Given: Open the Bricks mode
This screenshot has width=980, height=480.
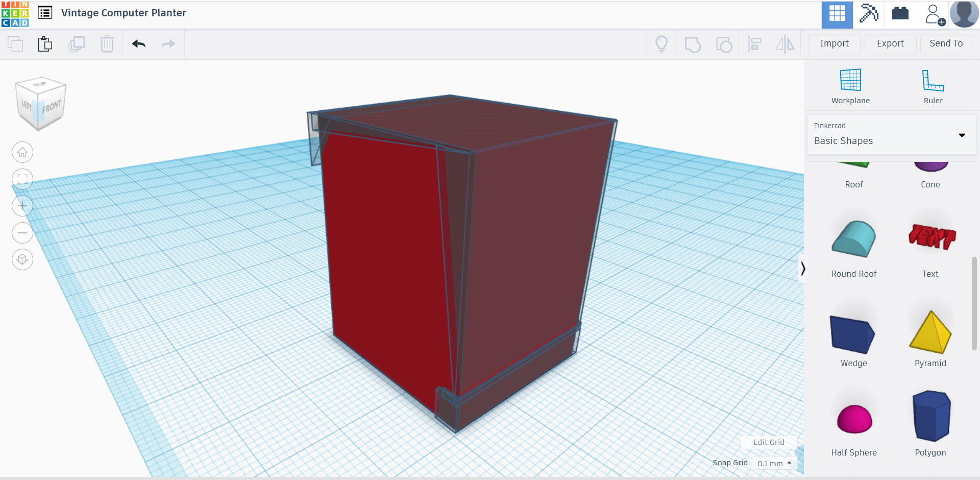Looking at the screenshot, I should pyautogui.click(x=900, y=14).
